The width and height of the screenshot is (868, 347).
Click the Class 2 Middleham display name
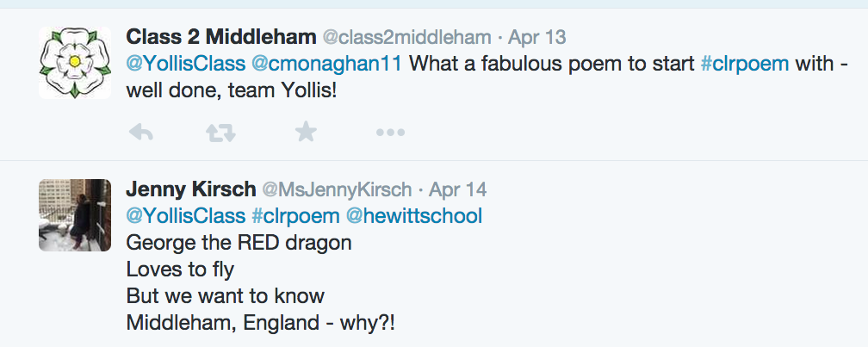click(220, 37)
